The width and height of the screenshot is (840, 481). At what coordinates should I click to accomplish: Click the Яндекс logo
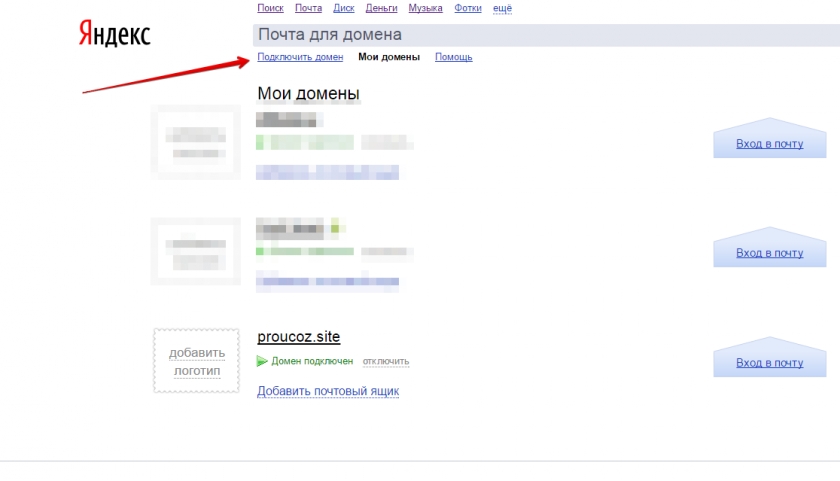coord(114,35)
